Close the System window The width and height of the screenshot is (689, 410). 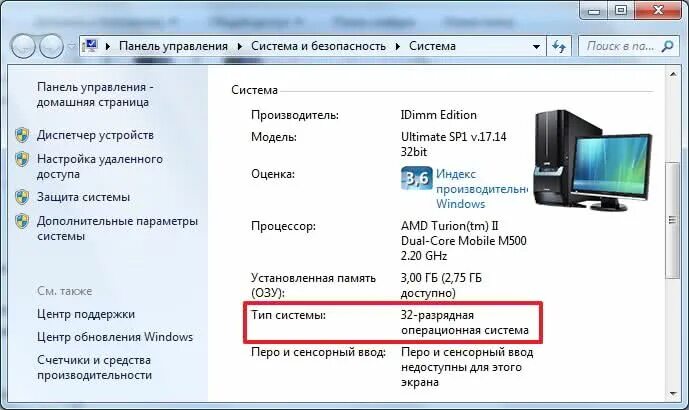tap(658, 11)
